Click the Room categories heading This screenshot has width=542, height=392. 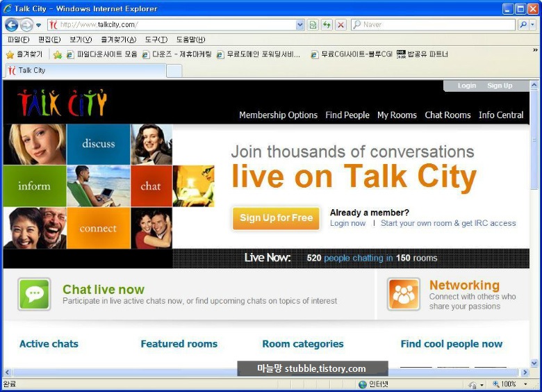tap(303, 344)
